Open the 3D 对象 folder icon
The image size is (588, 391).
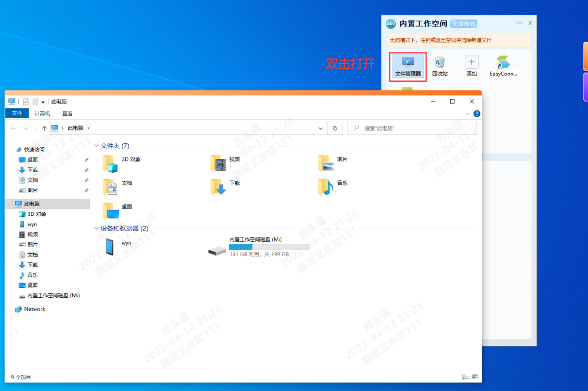point(110,163)
